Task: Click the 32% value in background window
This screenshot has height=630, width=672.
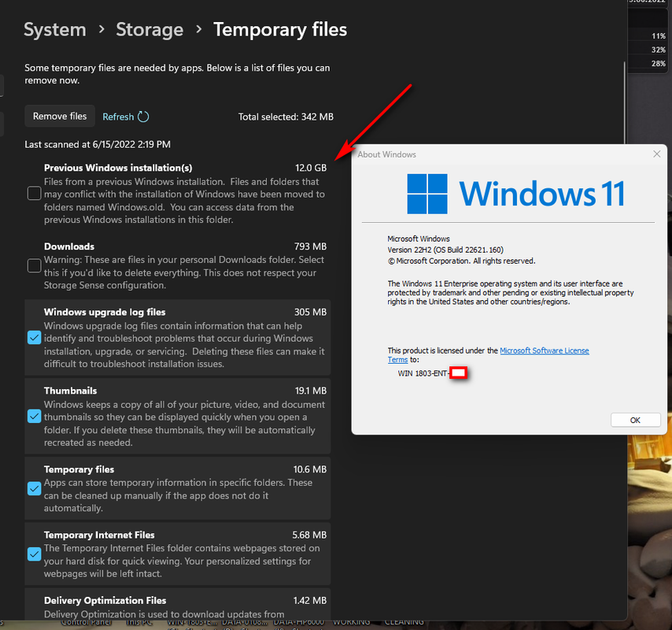Action: click(x=659, y=50)
